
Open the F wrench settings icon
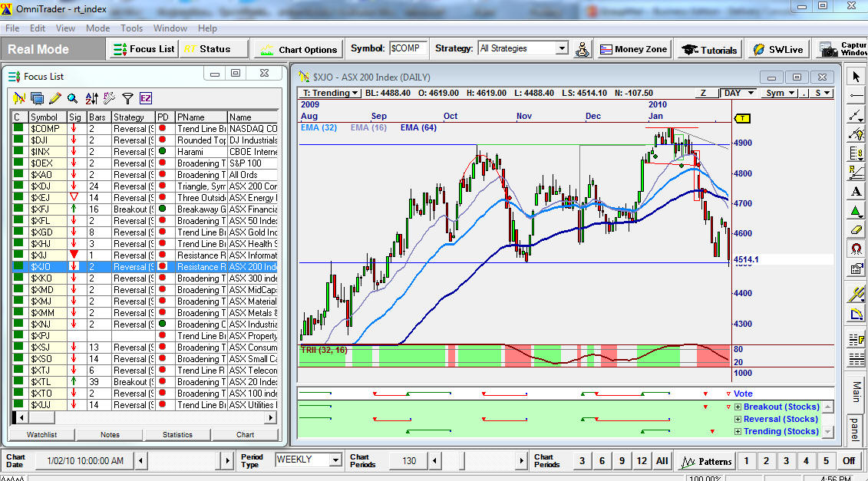(109, 98)
